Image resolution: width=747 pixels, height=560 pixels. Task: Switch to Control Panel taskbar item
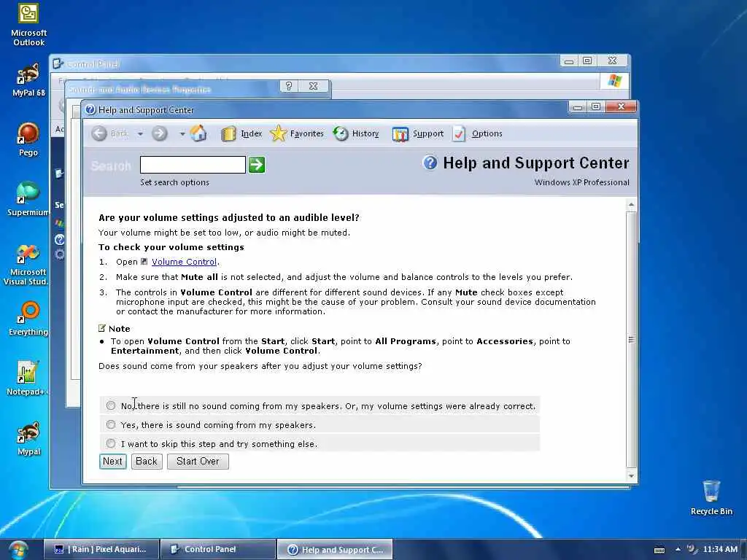tap(218, 549)
